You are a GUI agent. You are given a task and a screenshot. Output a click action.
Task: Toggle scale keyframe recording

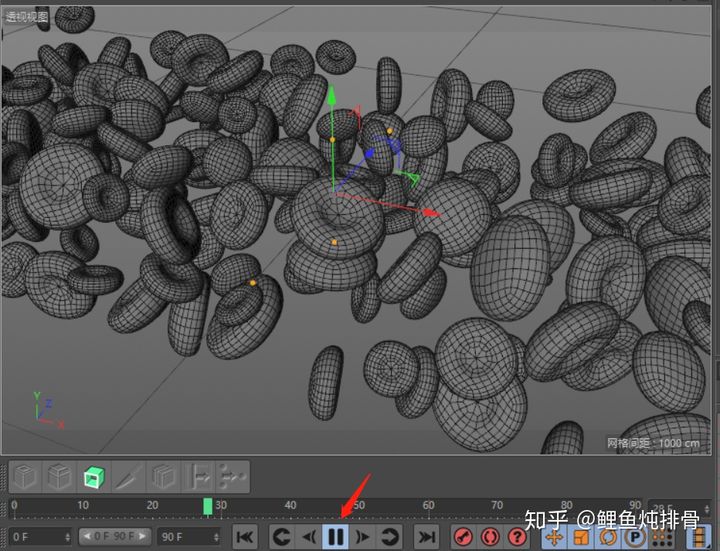click(x=581, y=537)
